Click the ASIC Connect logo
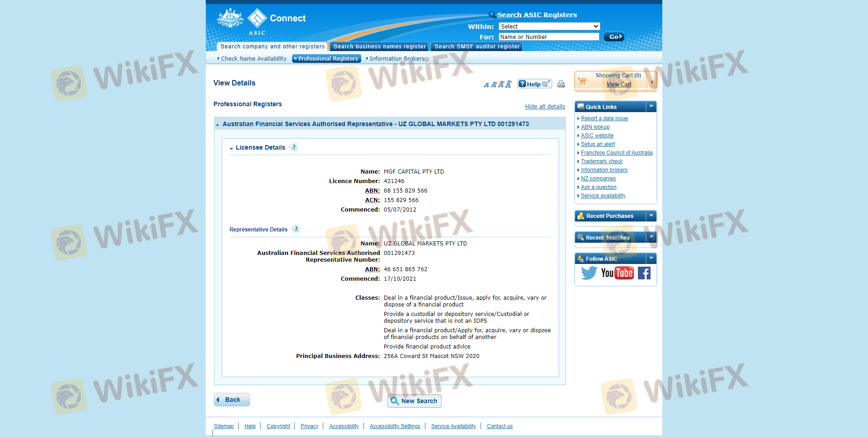 point(261,21)
